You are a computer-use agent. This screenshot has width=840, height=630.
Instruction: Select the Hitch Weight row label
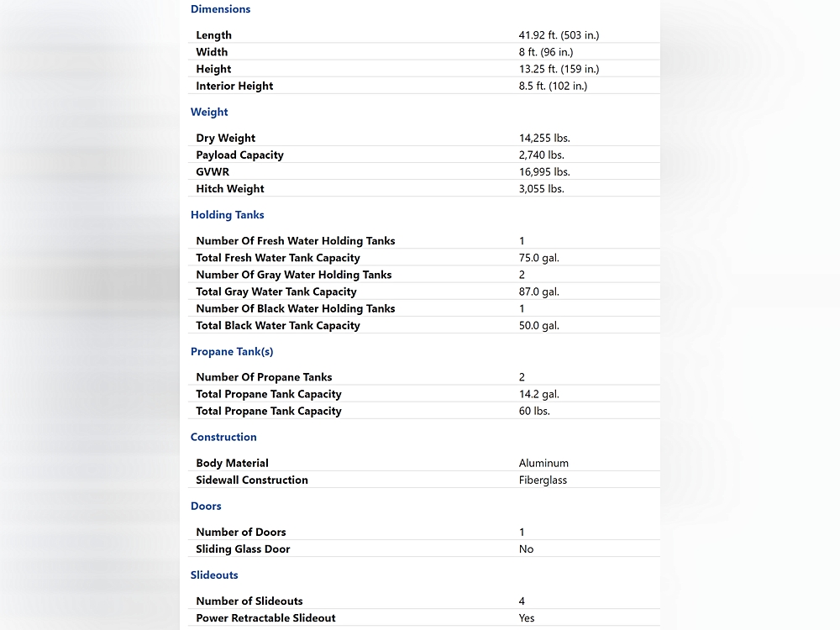230,189
